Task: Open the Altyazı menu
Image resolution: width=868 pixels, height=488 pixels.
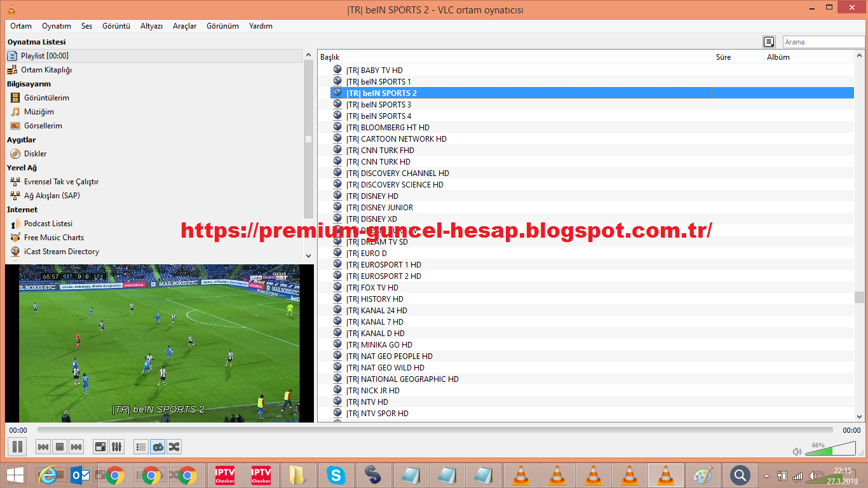Action: pos(151,26)
